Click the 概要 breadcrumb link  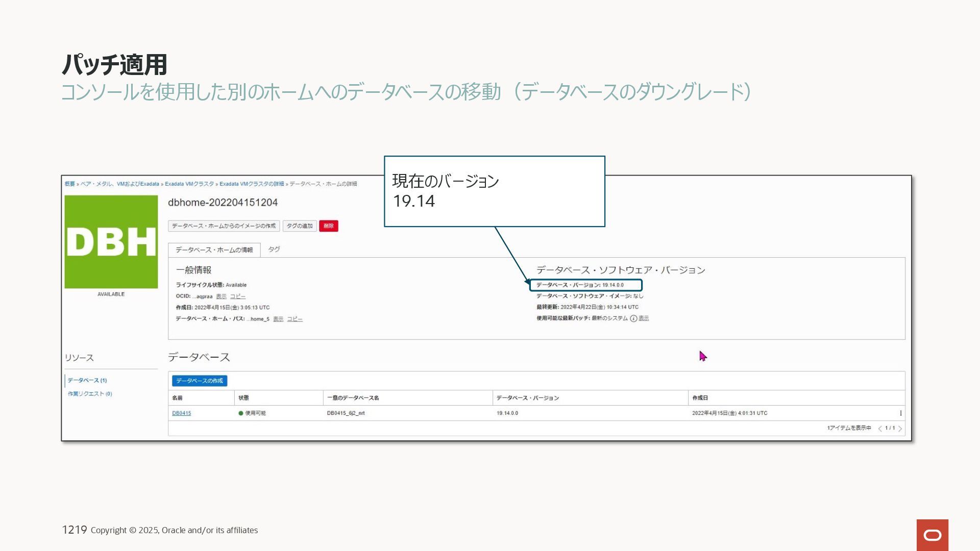click(x=69, y=184)
